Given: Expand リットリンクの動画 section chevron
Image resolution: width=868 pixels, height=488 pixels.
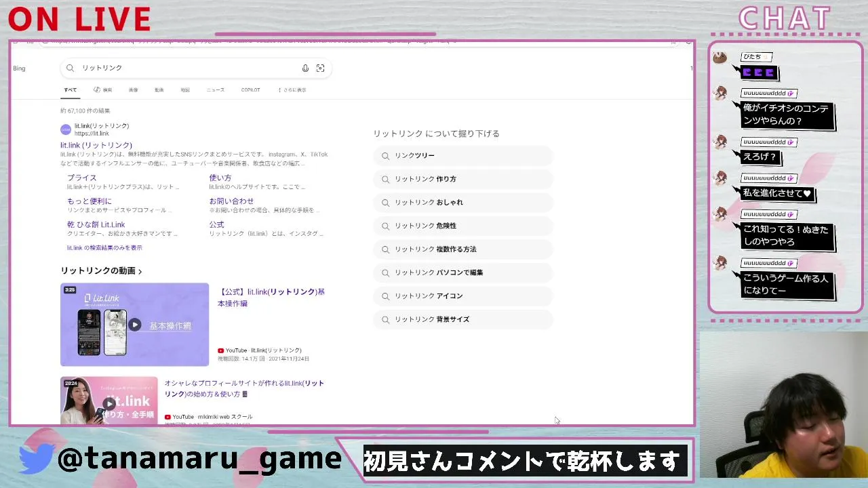Looking at the screenshot, I should [140, 271].
